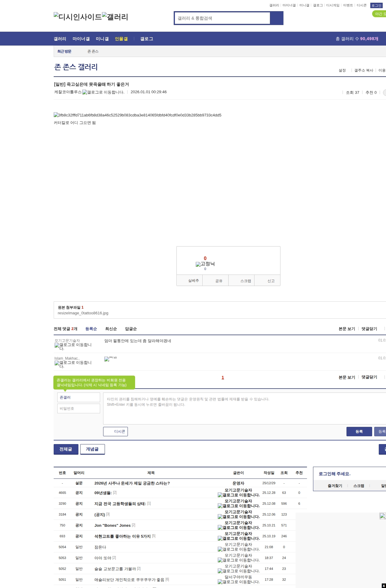The image size is (386, 588).
Task: Click the 갤러리 logo image beside 디시인사이드
Action: [x=115, y=17]
